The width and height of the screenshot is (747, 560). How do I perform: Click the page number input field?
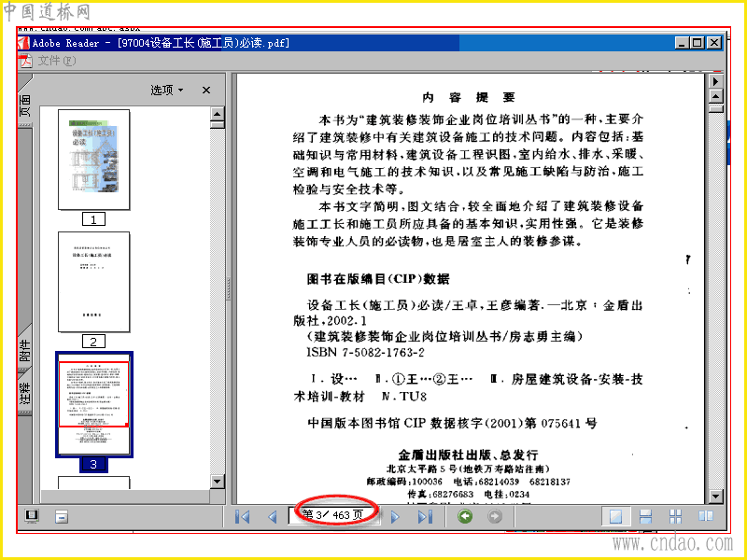click(333, 516)
